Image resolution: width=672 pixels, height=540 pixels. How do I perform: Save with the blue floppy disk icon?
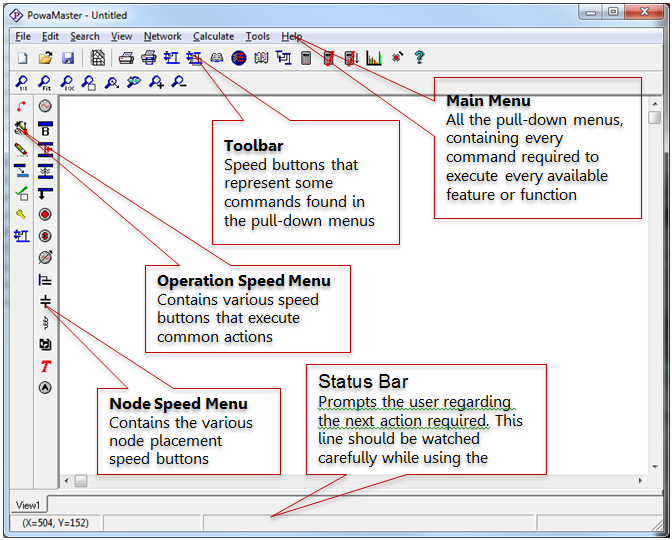(x=68, y=57)
